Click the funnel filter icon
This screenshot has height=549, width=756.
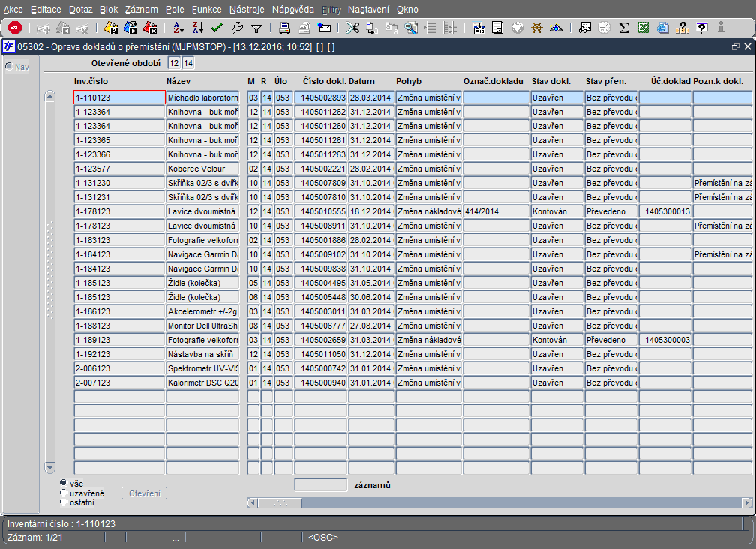click(256, 28)
